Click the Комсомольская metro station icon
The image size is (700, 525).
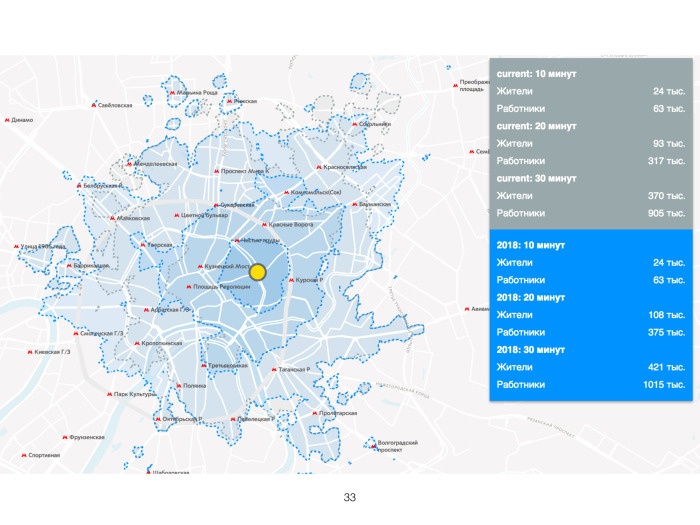click(286, 192)
